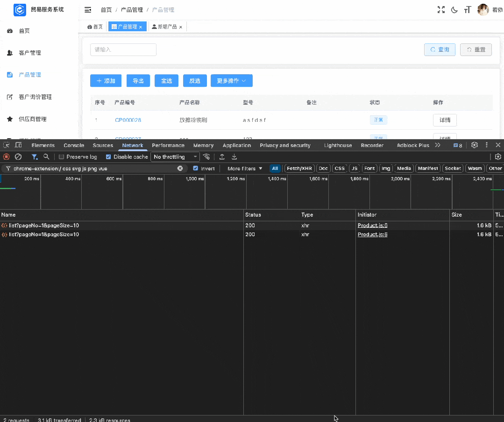This screenshot has width=504, height=422.
Task: Clear the network log
Action: 18,157
